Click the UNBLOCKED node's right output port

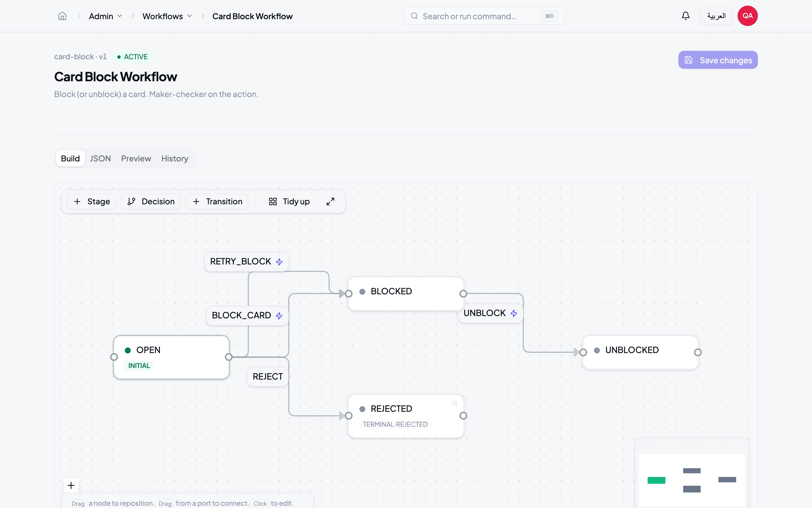click(698, 352)
